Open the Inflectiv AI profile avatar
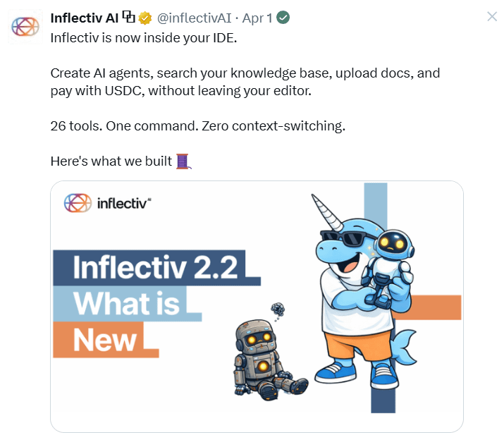 (x=25, y=26)
